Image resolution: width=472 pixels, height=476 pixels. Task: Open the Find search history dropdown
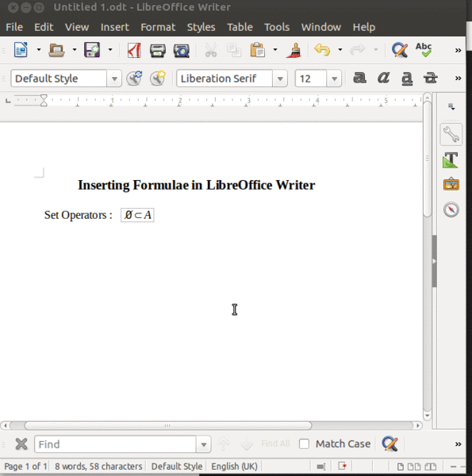tap(204, 444)
